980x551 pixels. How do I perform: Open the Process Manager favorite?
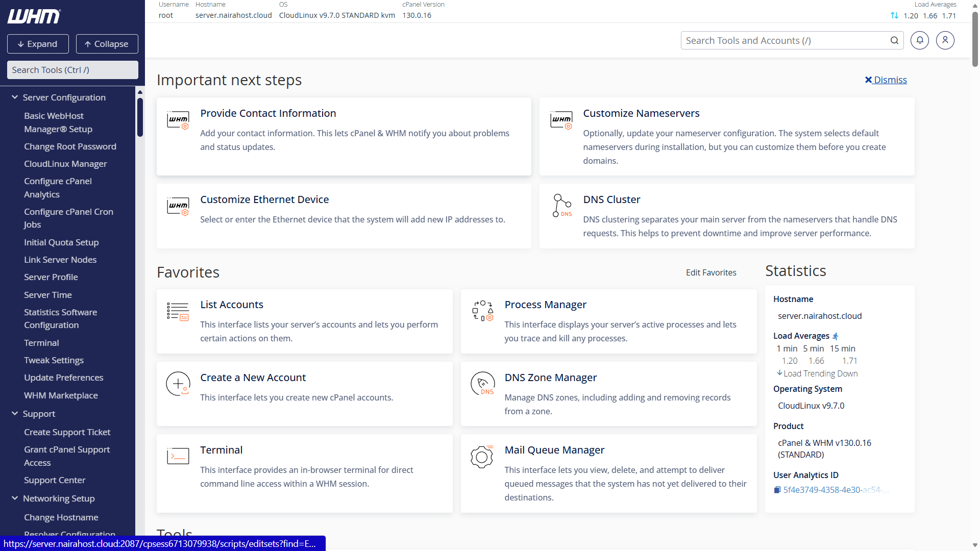coord(545,305)
